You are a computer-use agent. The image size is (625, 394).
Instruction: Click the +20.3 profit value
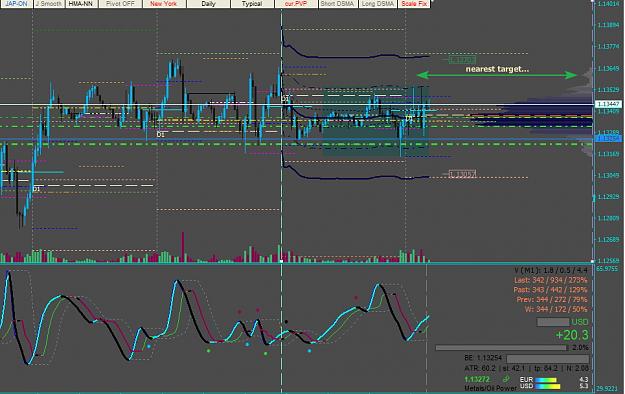click(x=572, y=335)
